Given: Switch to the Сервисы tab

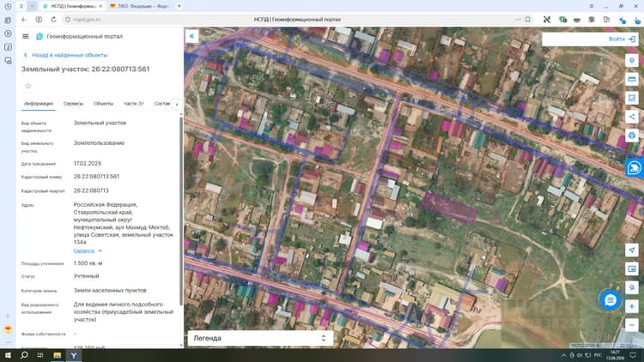Looking at the screenshot, I should tap(73, 104).
